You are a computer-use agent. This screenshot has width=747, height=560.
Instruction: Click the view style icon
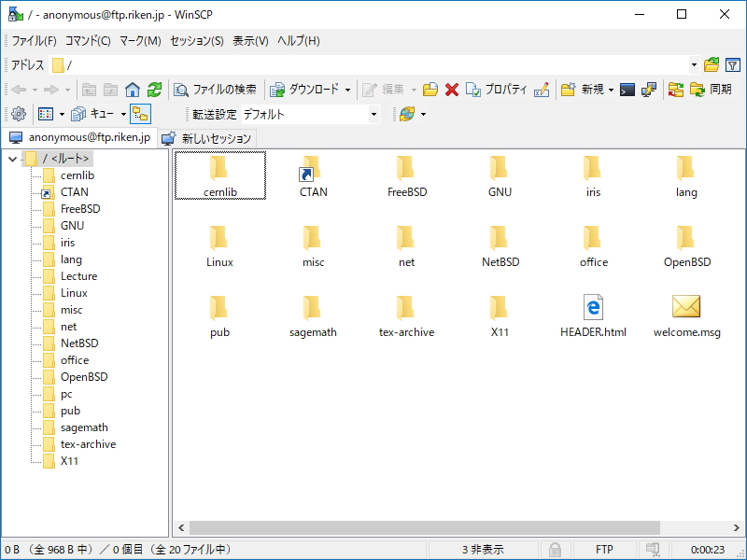click(x=46, y=114)
